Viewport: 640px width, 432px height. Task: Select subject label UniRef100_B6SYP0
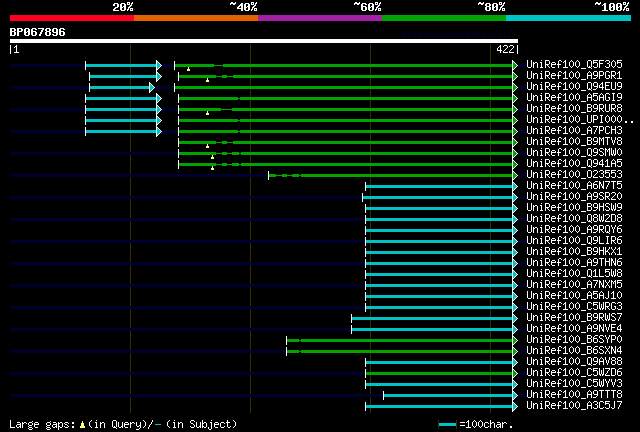pos(574,340)
